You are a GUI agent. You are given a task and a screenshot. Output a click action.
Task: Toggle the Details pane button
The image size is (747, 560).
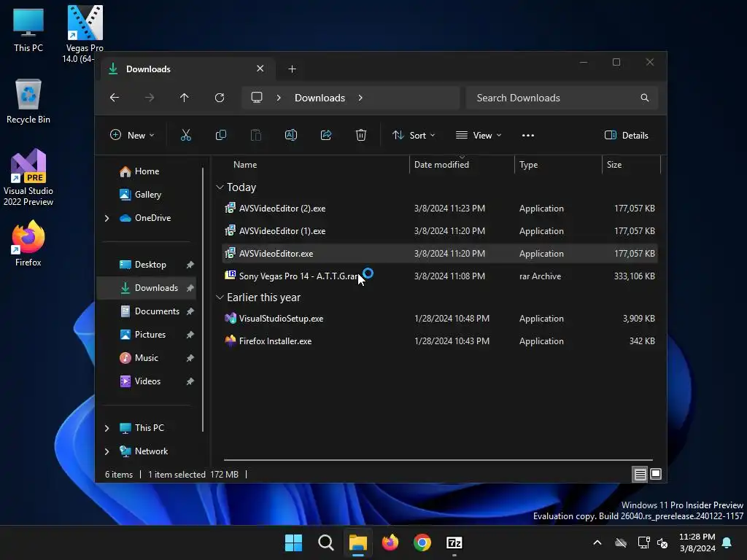coord(627,135)
